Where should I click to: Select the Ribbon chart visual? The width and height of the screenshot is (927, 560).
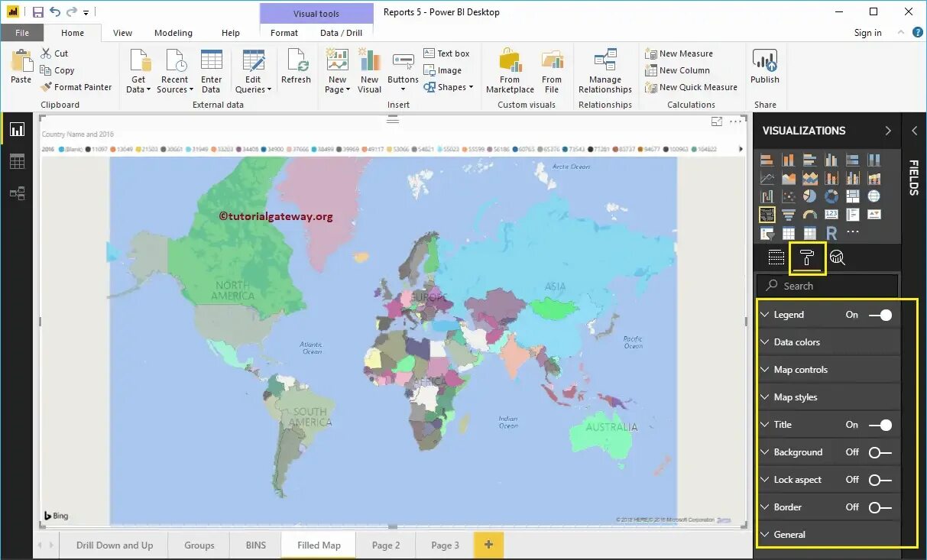(x=874, y=178)
